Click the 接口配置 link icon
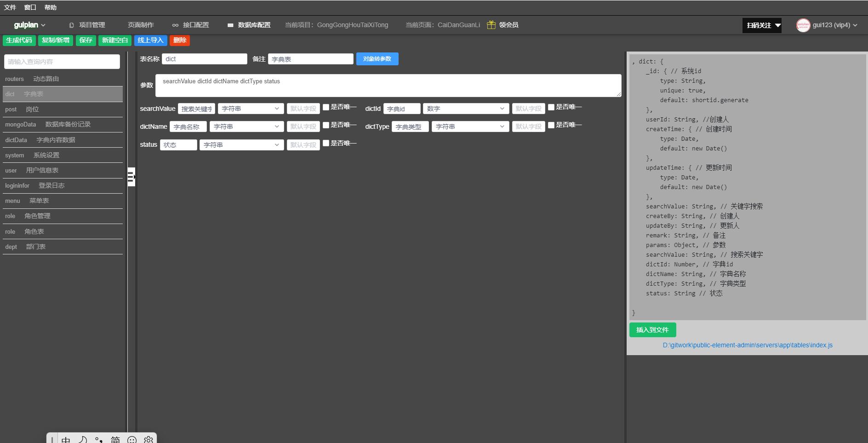The width and height of the screenshot is (868, 443). pyautogui.click(x=175, y=25)
